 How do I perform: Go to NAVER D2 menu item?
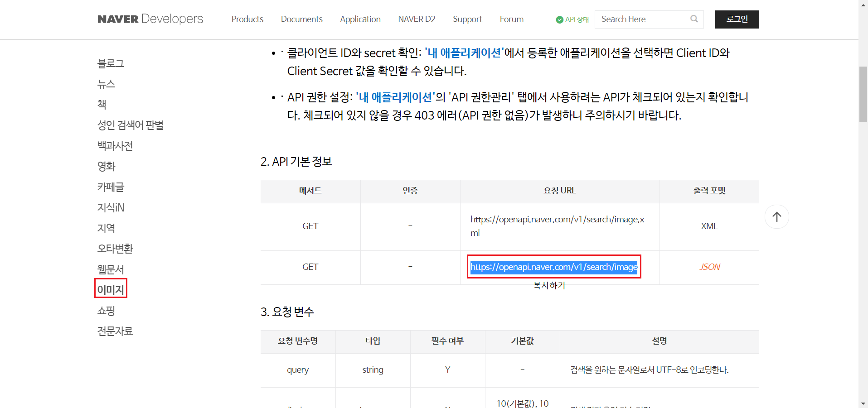pyautogui.click(x=417, y=19)
